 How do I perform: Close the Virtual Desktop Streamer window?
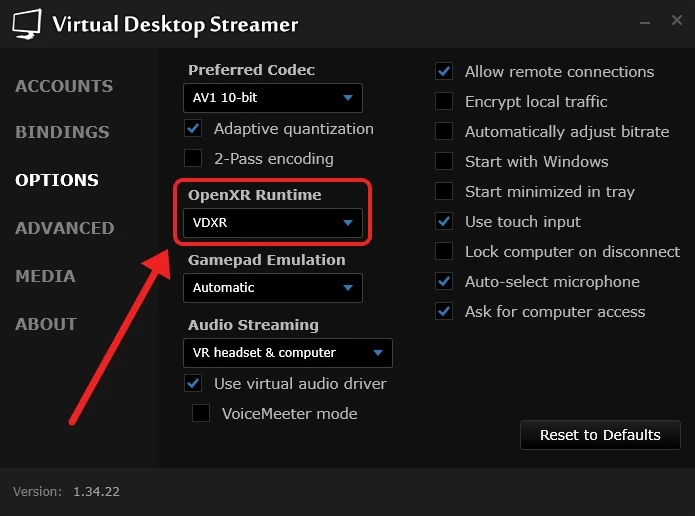(676, 20)
